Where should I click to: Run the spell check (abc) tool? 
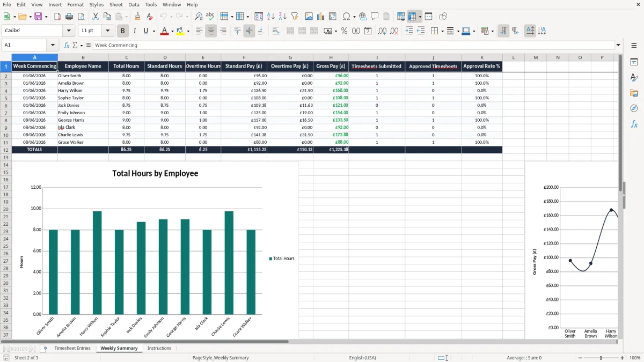point(210,17)
